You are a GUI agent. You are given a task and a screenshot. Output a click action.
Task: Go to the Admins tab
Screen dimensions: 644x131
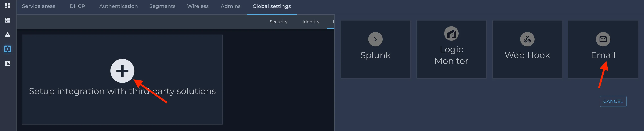coord(231,6)
